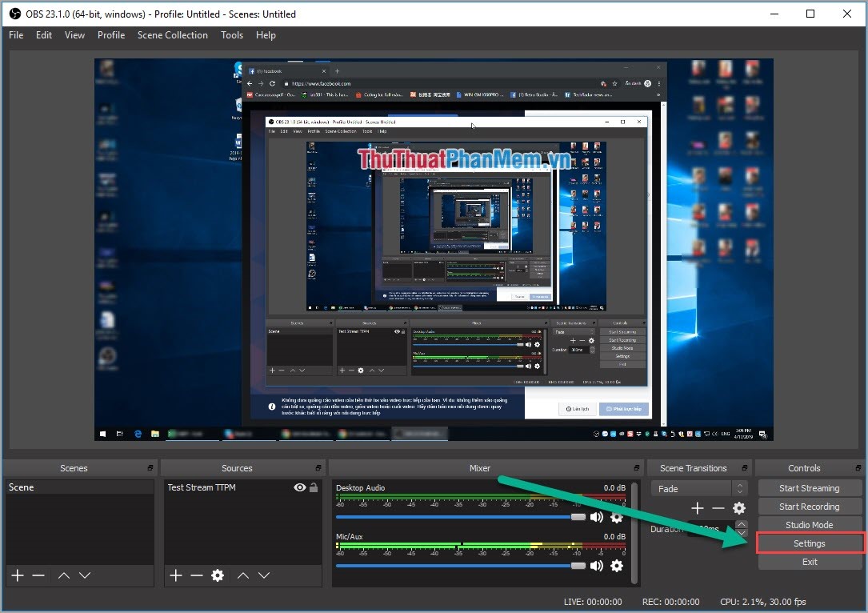The height and width of the screenshot is (613, 868).
Task: Increase transition Duration with the stepper
Action: coord(741,524)
